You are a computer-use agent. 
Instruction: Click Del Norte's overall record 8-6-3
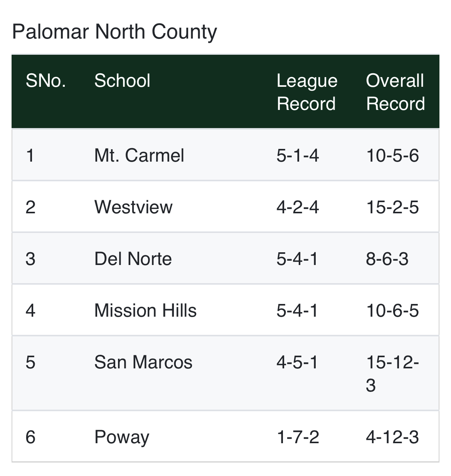click(x=387, y=259)
